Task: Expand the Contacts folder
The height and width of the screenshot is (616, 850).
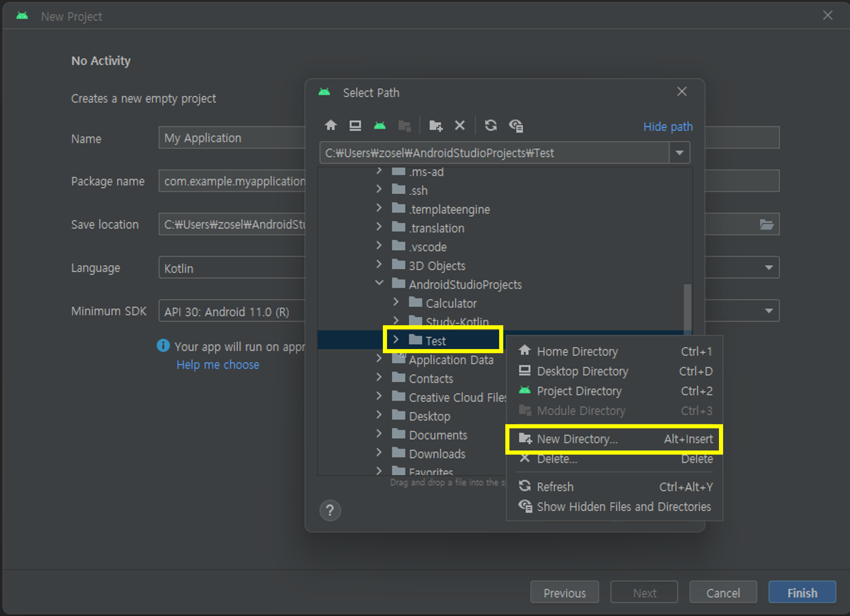Action: [379, 377]
